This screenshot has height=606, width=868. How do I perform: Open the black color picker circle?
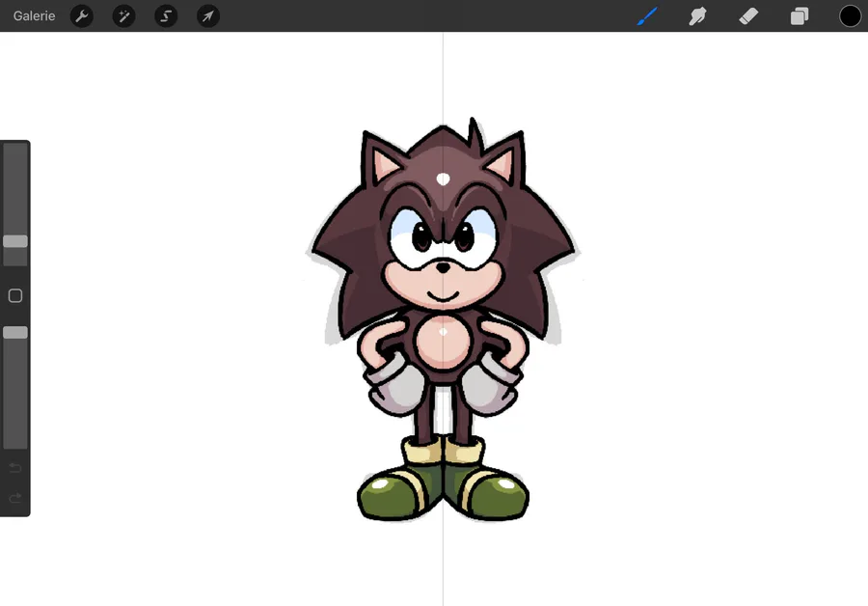pos(851,16)
